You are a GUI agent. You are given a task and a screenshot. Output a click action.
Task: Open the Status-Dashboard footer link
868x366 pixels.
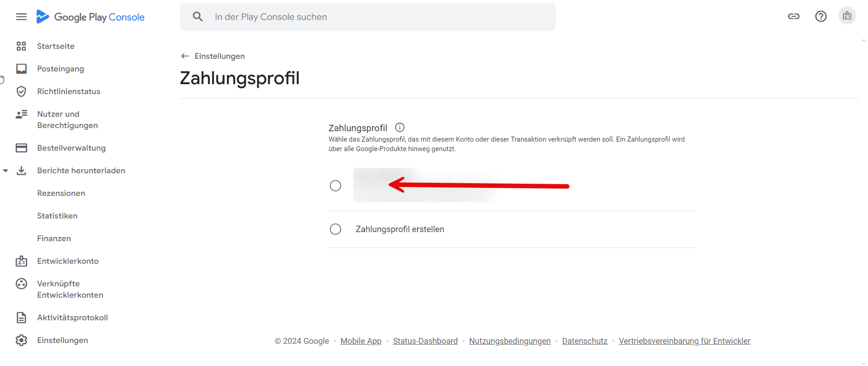[425, 341]
